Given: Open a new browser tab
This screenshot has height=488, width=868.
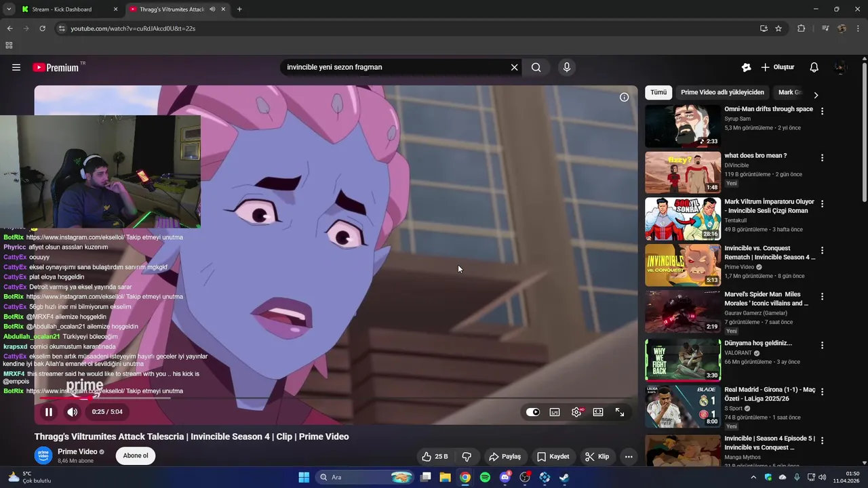Looking at the screenshot, I should point(239,9).
